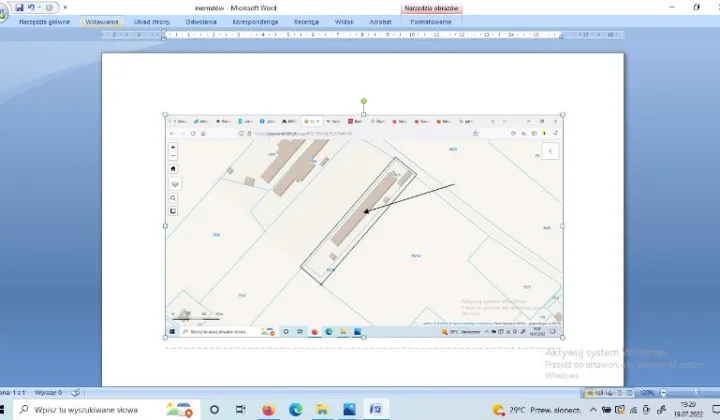
Task: Open the Acrobat ribbon tab
Action: [380, 22]
